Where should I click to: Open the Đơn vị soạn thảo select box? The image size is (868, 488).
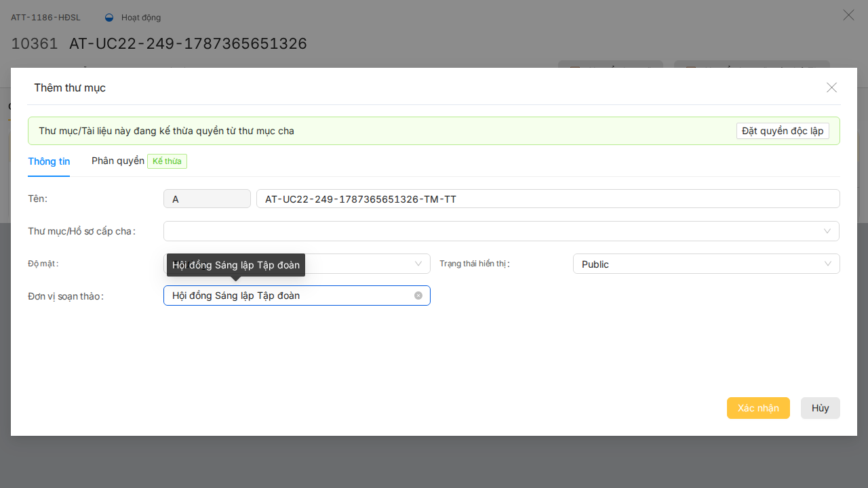coord(297,296)
